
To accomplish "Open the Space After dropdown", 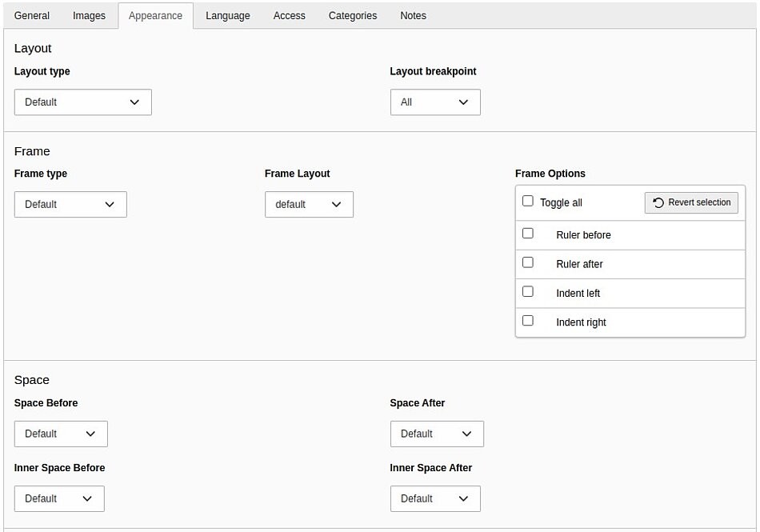I will (437, 434).
